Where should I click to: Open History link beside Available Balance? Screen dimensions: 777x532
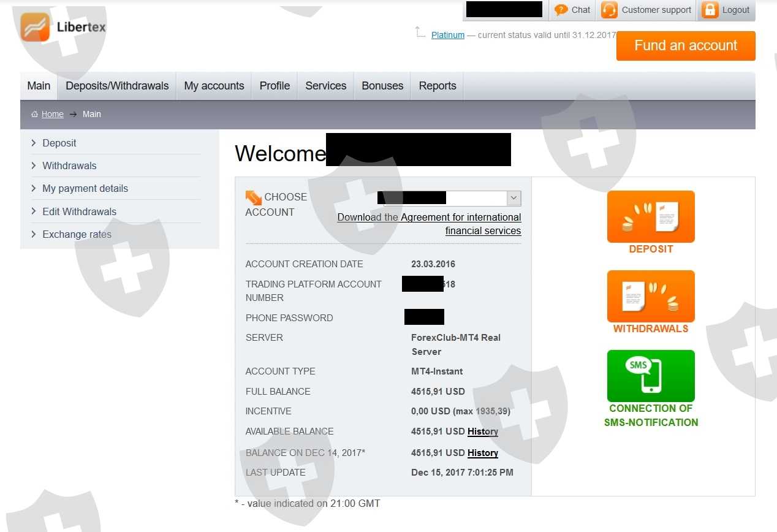pos(483,431)
